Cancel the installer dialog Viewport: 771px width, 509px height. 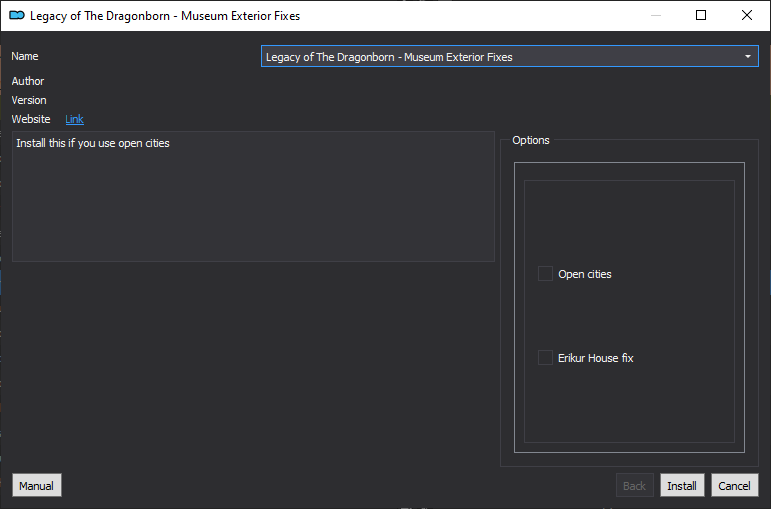point(735,485)
